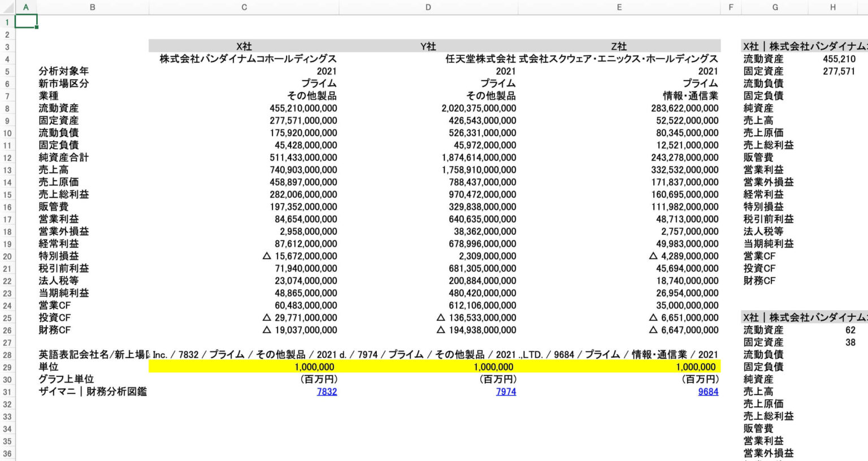Select the 640,635,000,000 operating profit cell

point(482,219)
